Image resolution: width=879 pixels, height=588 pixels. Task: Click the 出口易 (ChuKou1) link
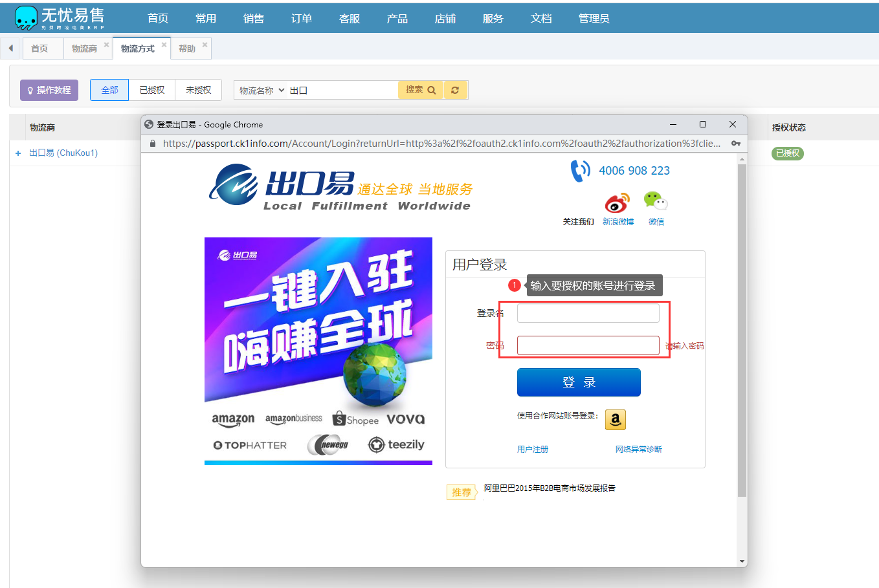63,153
